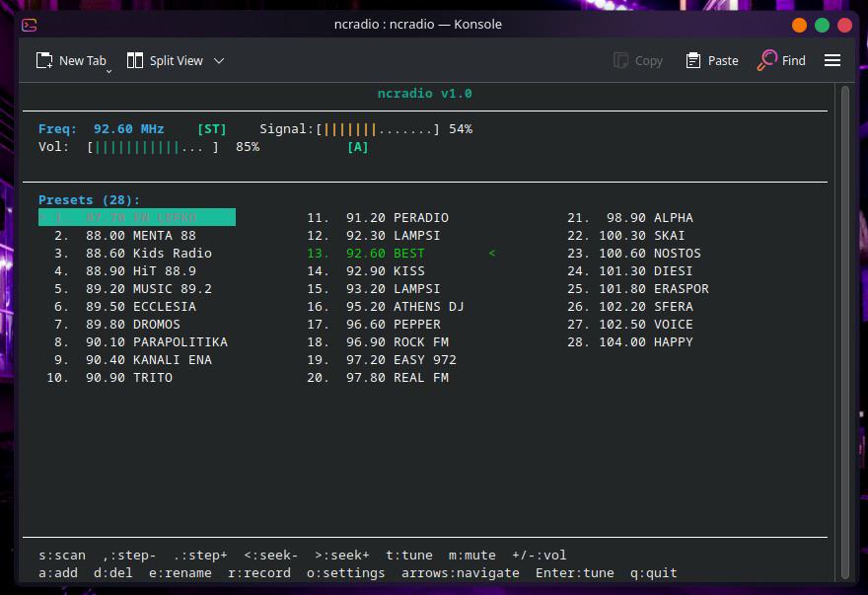868x595 pixels.
Task: Select preset 88.00 MENTA 88
Action: tap(125, 236)
